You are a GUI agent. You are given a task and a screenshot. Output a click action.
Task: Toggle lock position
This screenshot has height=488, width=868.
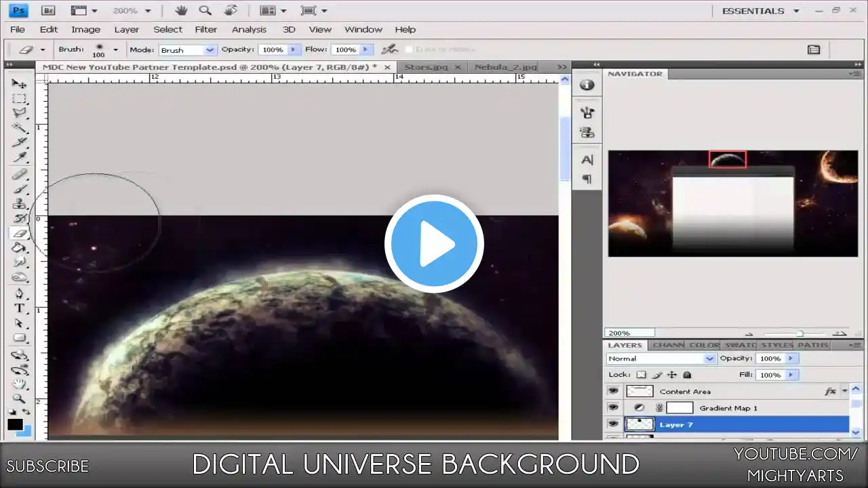pos(672,375)
